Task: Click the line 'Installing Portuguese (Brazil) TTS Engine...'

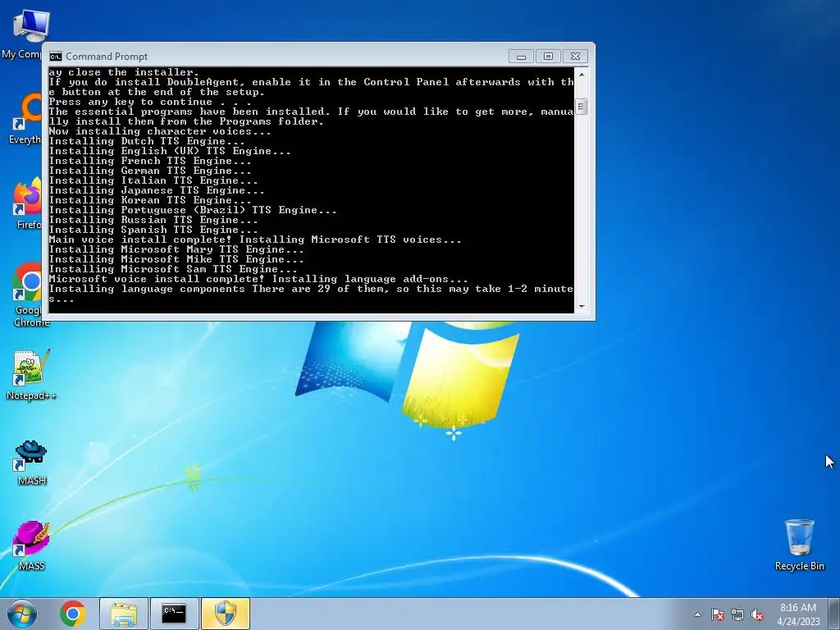Action: [x=193, y=210]
